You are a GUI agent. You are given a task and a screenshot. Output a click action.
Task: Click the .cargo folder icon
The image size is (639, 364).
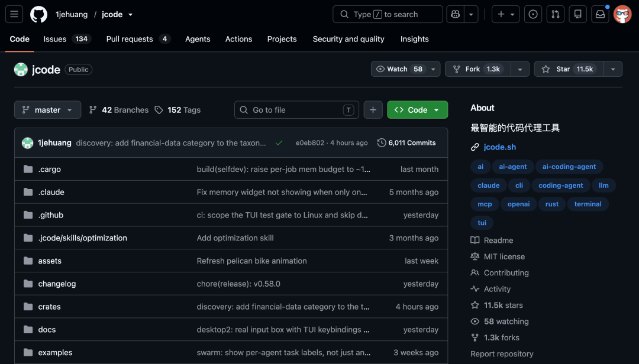28,169
